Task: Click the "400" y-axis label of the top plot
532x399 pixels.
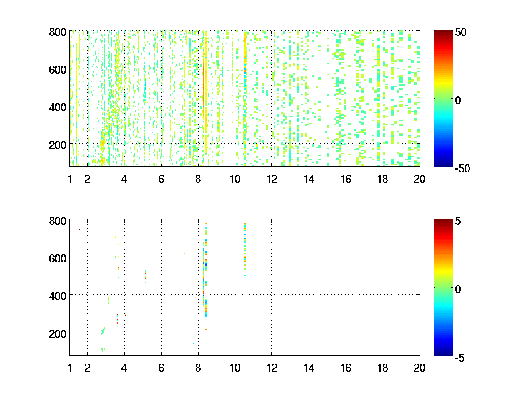Action: click(x=58, y=107)
